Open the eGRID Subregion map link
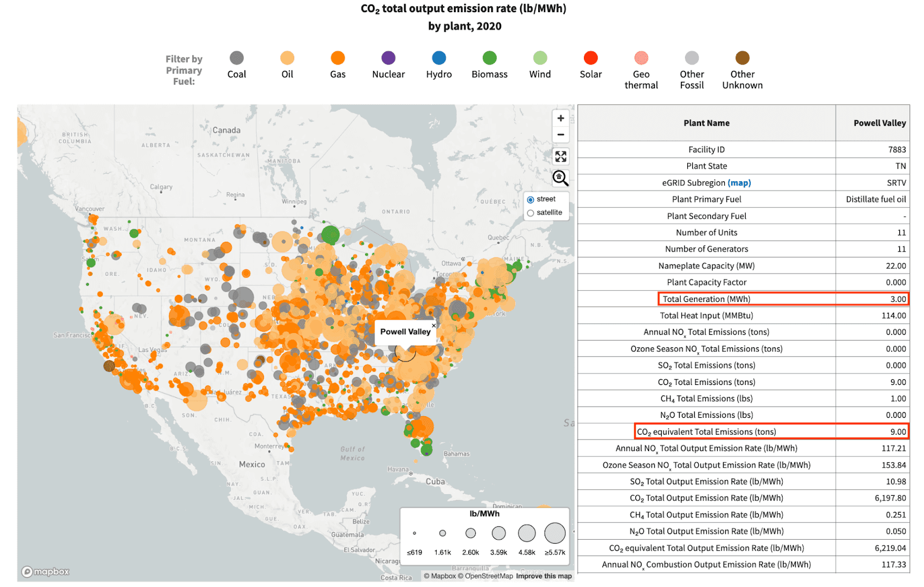 (739, 182)
